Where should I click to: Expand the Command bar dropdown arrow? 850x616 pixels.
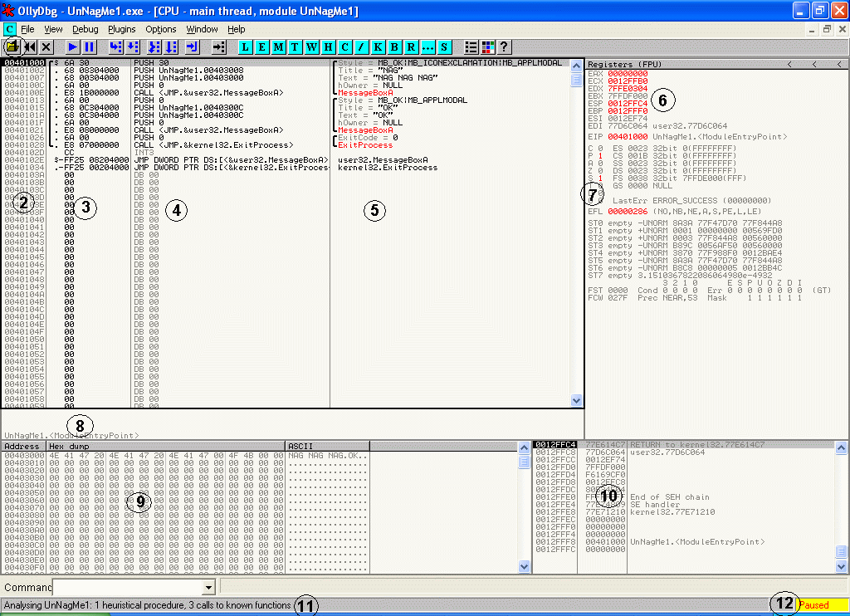[208, 587]
